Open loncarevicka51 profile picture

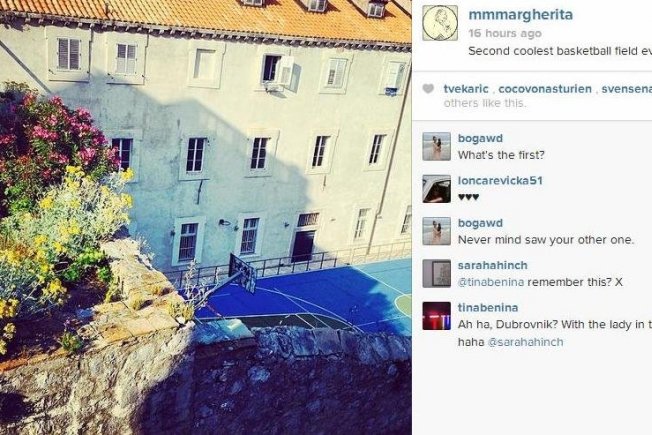click(x=437, y=189)
